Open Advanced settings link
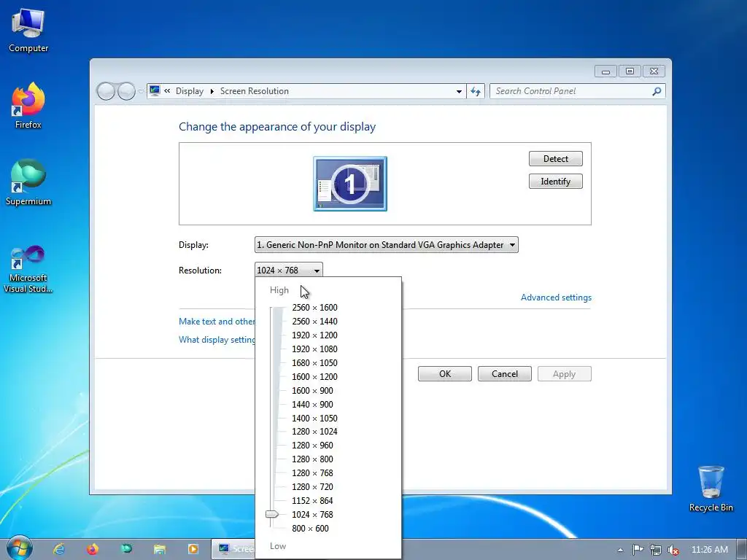 coord(556,297)
